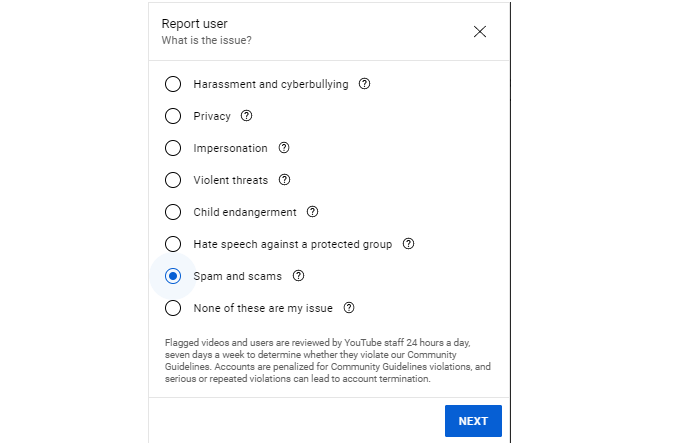Open help tooltip for Impersonation
This screenshot has width=700, height=443.
[284, 148]
